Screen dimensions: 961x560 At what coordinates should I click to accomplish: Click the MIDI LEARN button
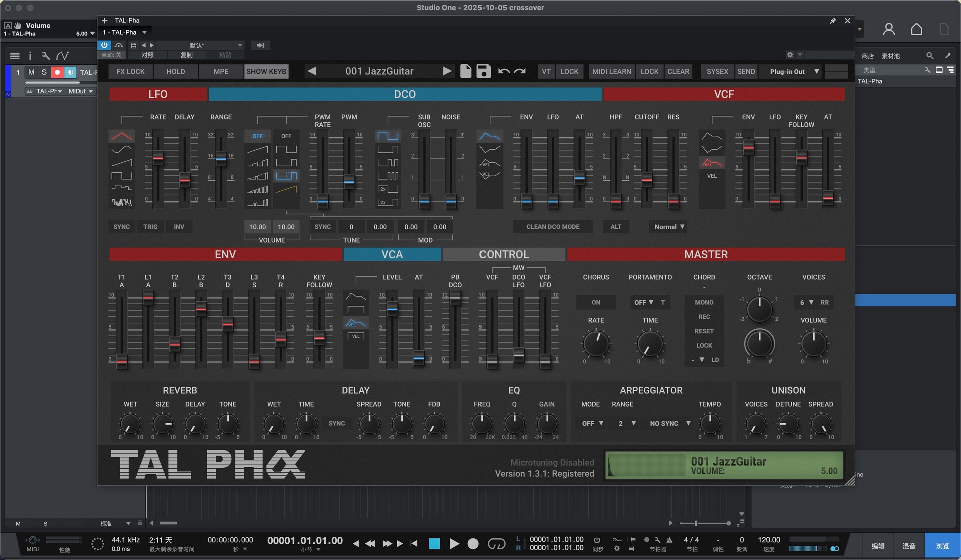[x=611, y=71]
